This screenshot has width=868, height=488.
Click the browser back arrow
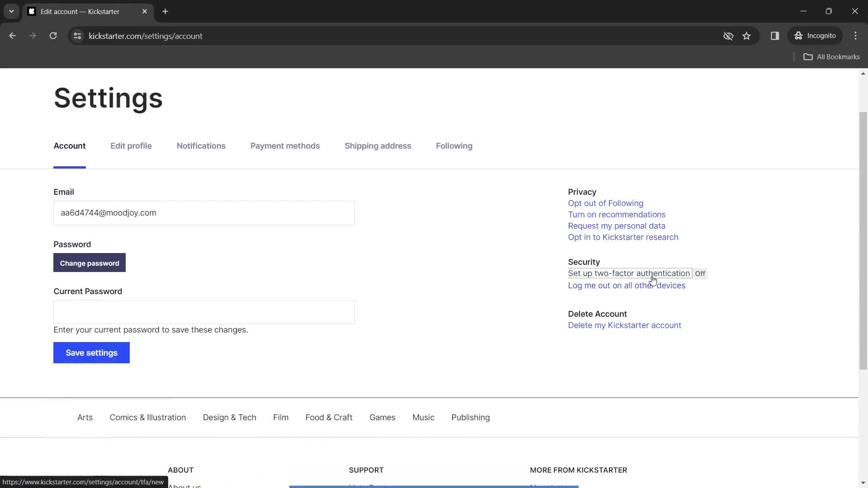pos(13,36)
